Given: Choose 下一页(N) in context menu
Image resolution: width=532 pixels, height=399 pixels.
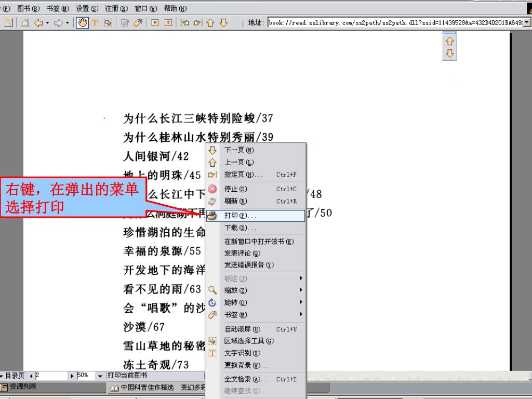Looking at the screenshot, I should click(x=256, y=150).
